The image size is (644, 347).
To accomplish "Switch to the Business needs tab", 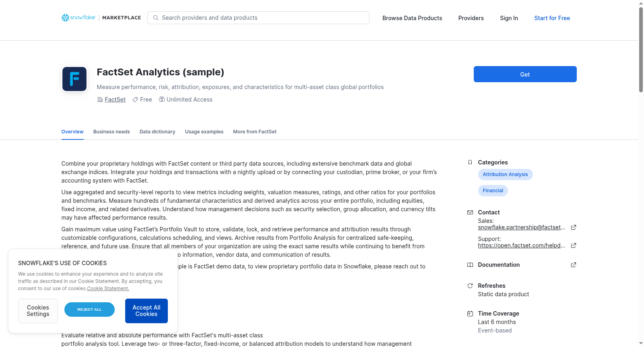I will 111,132.
